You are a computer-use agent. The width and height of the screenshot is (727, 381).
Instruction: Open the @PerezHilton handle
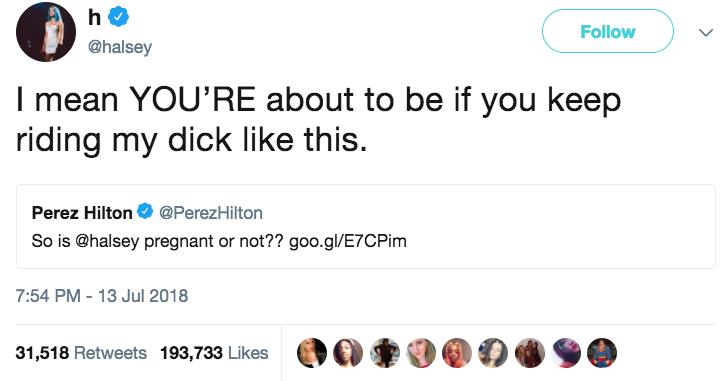click(x=211, y=213)
